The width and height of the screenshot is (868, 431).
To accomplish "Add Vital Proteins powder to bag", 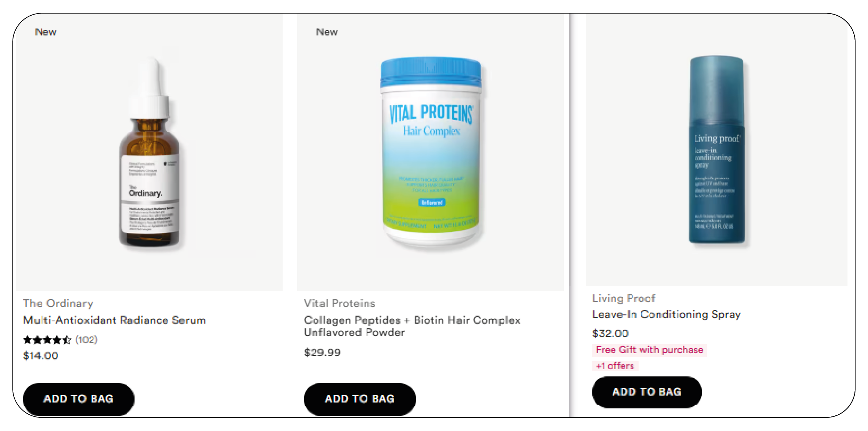I will click(x=359, y=399).
